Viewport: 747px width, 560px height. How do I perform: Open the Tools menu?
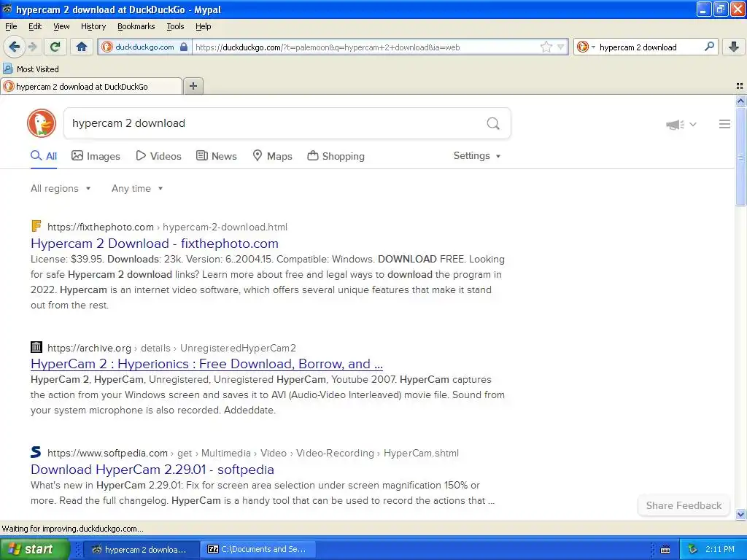coord(175,26)
